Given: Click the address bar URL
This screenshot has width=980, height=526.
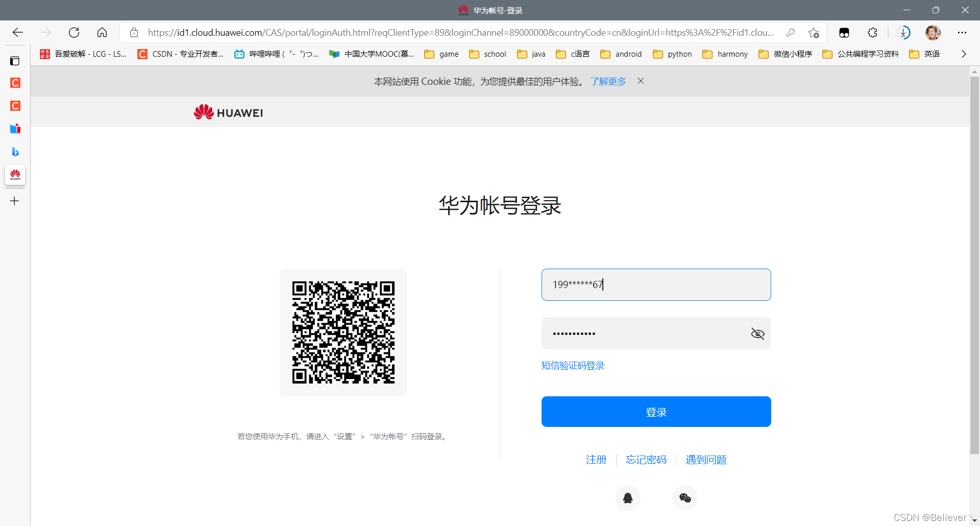Looking at the screenshot, I should 461,33.
